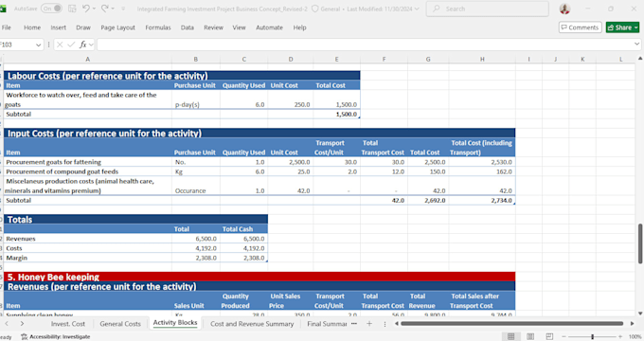Open the Review ribbon tab

pyautogui.click(x=214, y=27)
